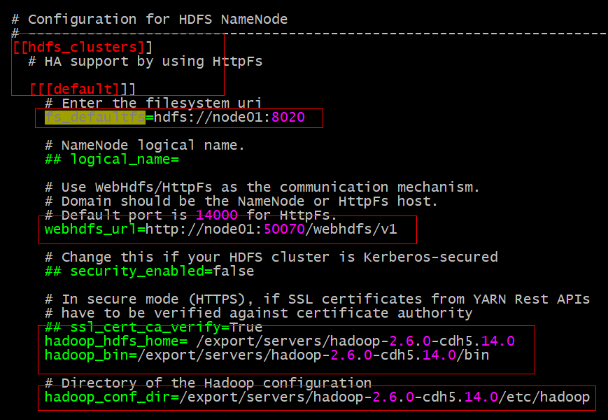Click '/etc/hadoop' at the end of the hadoop_conf_dir path

pos(544,397)
